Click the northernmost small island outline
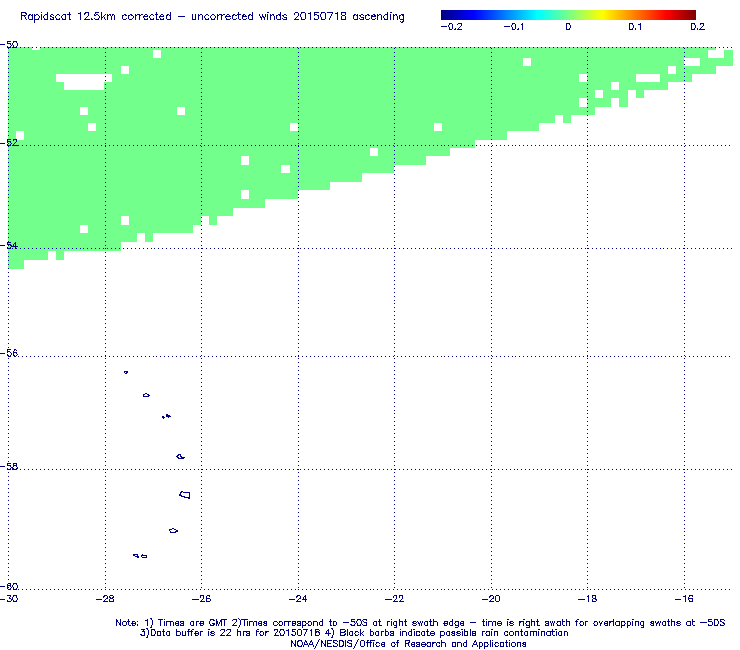Image resolution: width=740 pixels, height=650 pixels. tap(126, 372)
